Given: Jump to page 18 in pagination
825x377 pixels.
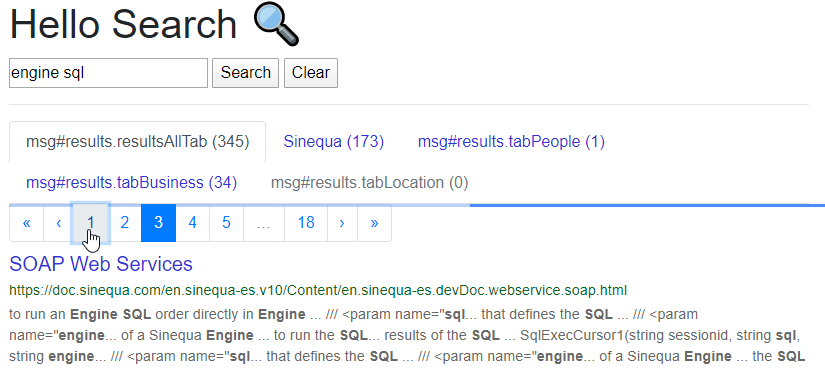Looking at the screenshot, I should pos(306,223).
